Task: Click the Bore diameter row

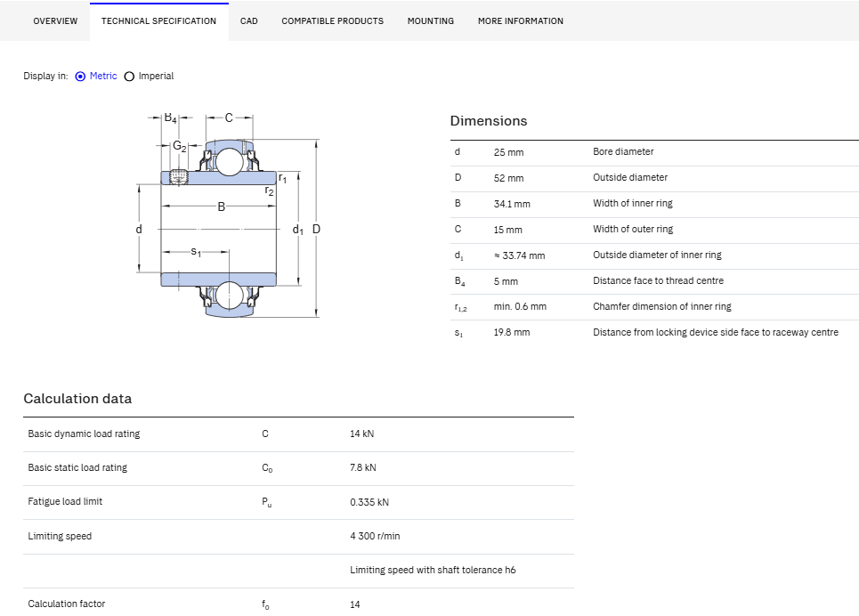Action: 654,153
